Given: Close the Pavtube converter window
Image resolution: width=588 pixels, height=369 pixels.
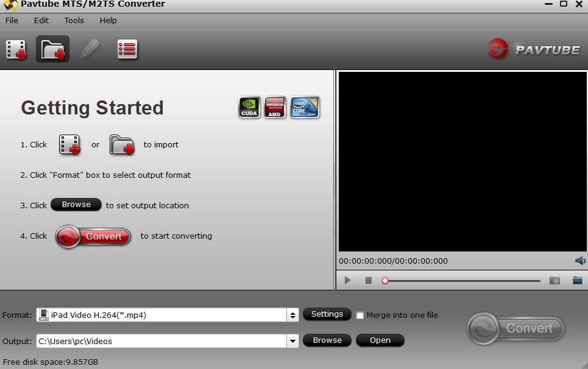Looking at the screenshot, I should coord(579,4).
